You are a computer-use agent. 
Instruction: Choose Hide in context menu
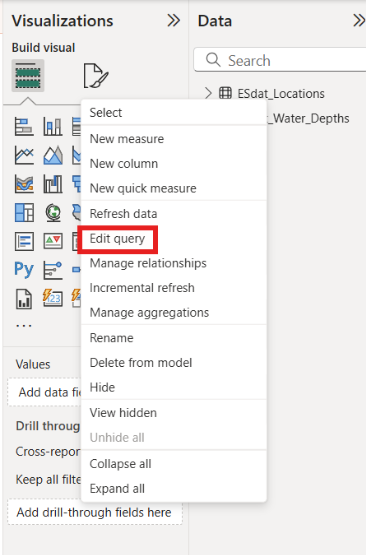coord(173,387)
